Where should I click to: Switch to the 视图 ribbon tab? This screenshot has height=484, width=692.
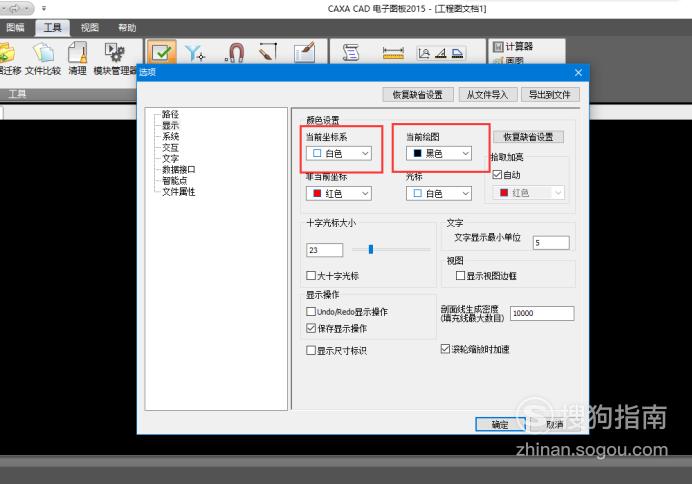pyautogui.click(x=90, y=28)
